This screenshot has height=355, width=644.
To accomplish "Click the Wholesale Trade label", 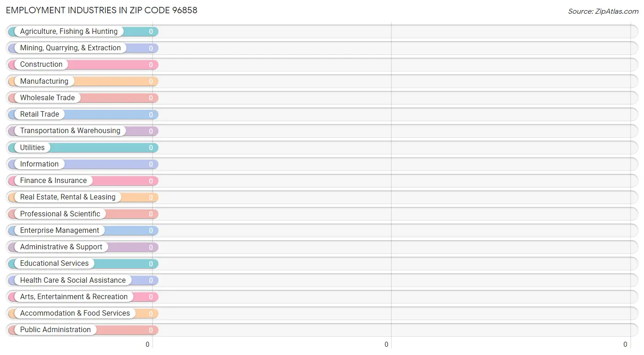I will [x=47, y=98].
